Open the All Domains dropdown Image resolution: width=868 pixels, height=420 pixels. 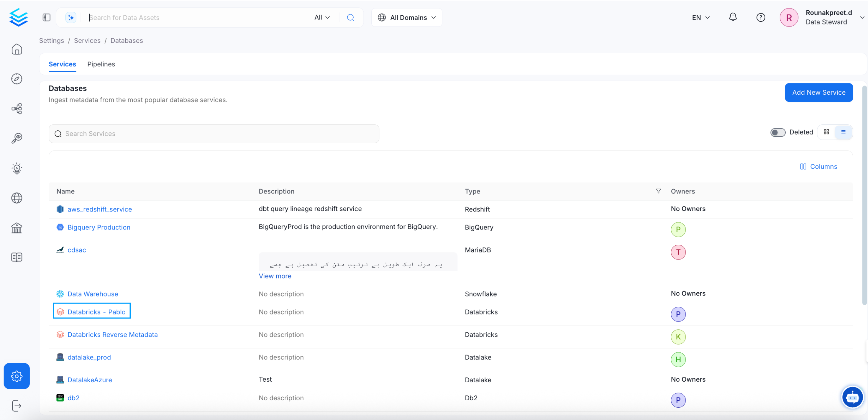(x=406, y=17)
